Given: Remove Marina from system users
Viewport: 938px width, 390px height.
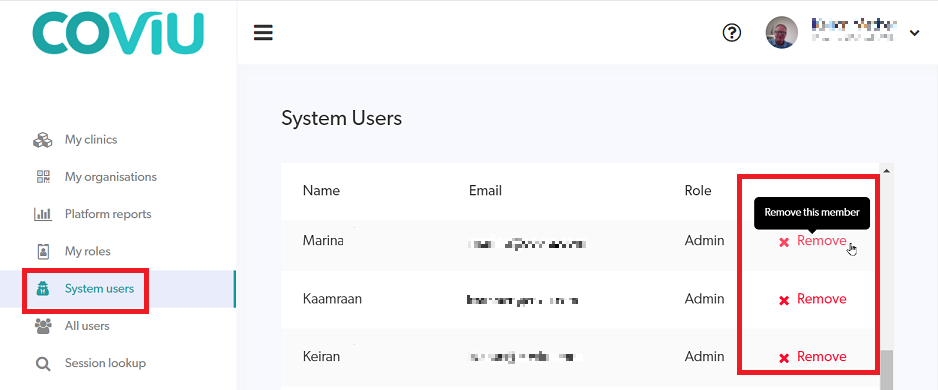Looking at the screenshot, I should (821, 241).
